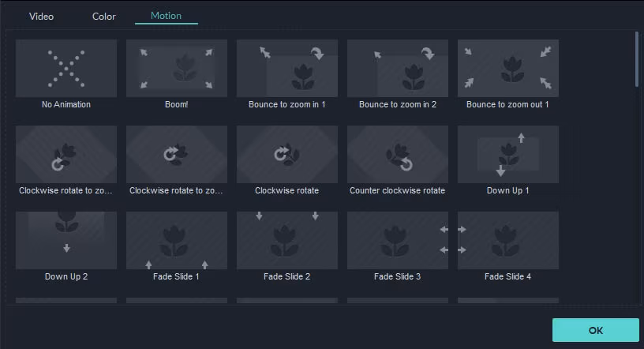Choose Bounce to zoom in 1 thumbnail

[287, 68]
